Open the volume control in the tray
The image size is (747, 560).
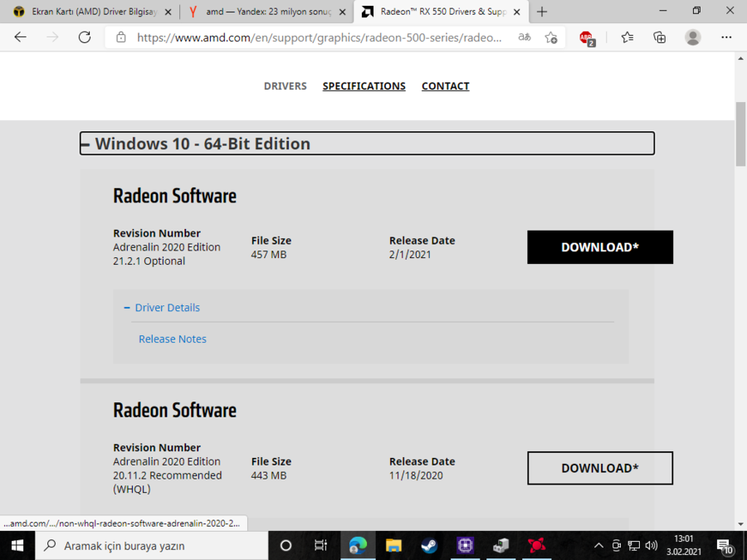coord(652,546)
